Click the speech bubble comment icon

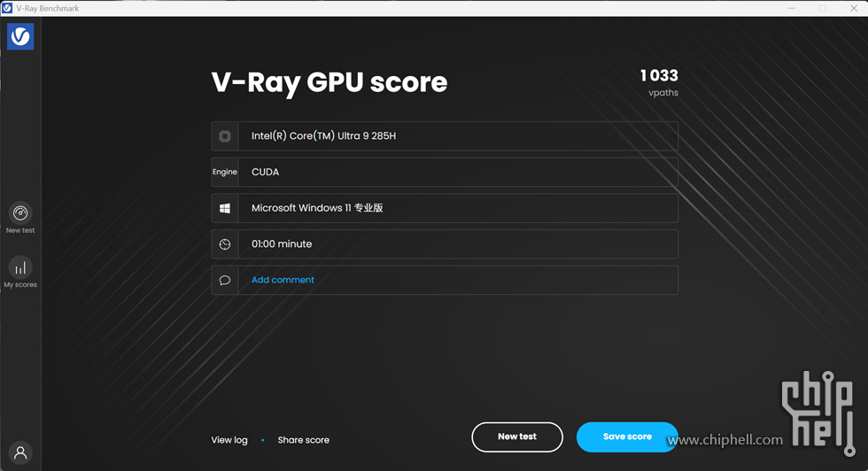pyautogui.click(x=225, y=280)
